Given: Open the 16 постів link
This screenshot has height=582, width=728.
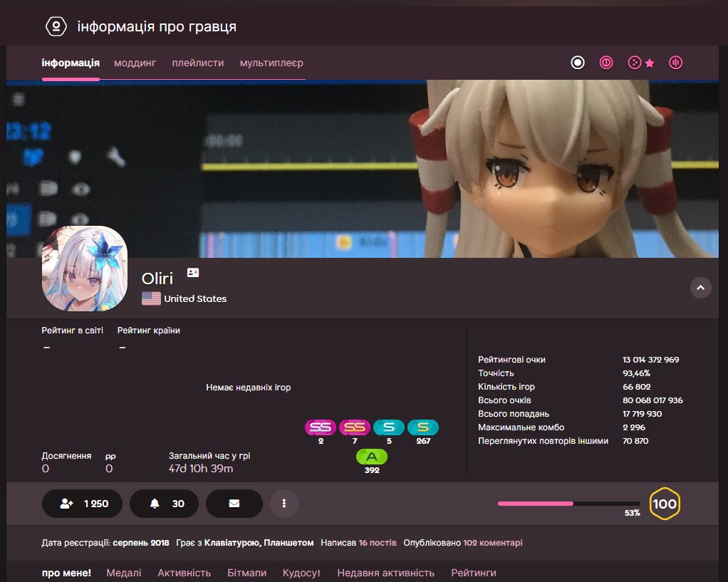Looking at the screenshot, I should coord(378,543).
